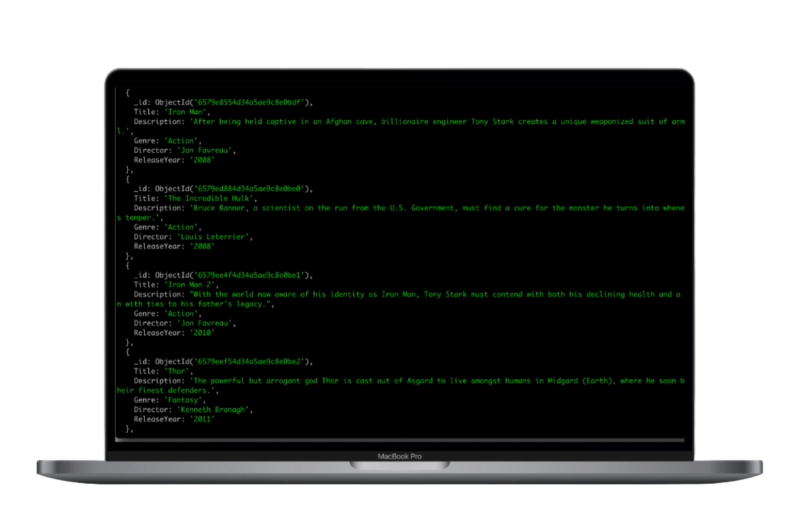Click the wrapped text 'n with ties to his father's legacy.'
799x532 pixels.
pos(194,304)
